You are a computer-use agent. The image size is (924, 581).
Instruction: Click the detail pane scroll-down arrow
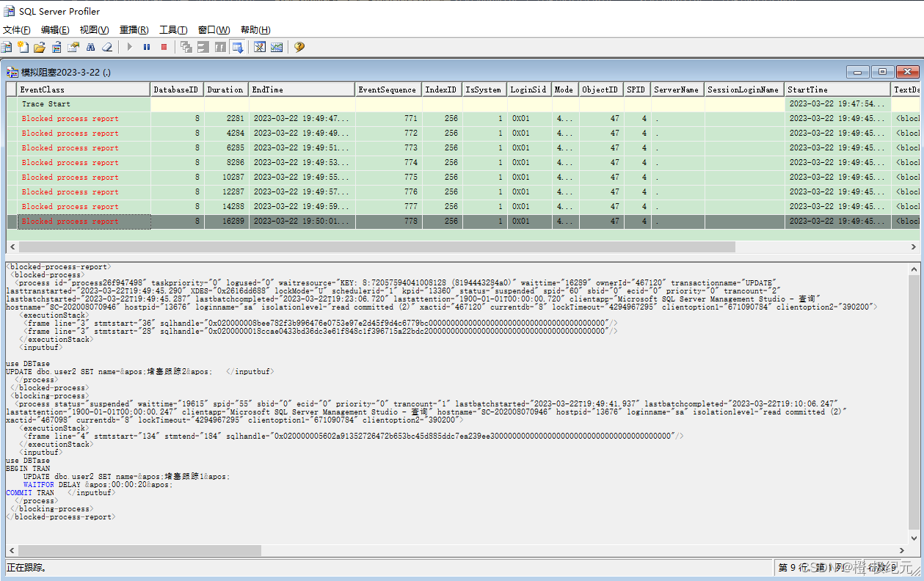pyautogui.click(x=914, y=538)
